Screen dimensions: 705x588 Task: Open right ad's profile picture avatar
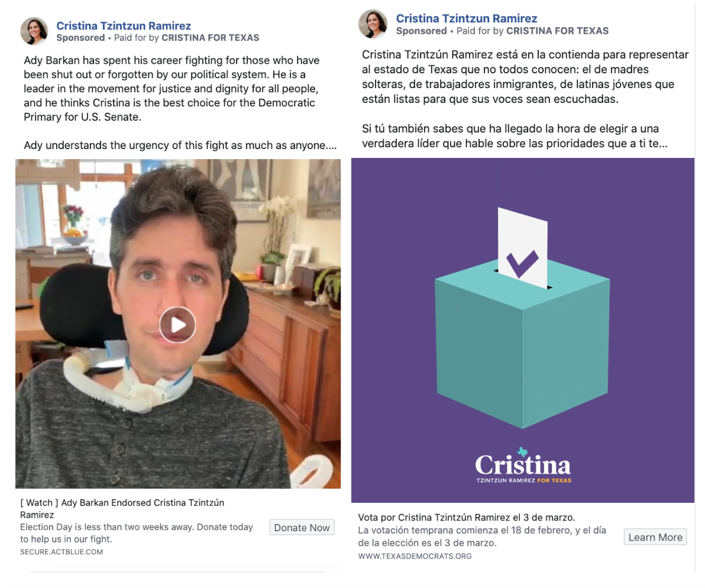373,24
